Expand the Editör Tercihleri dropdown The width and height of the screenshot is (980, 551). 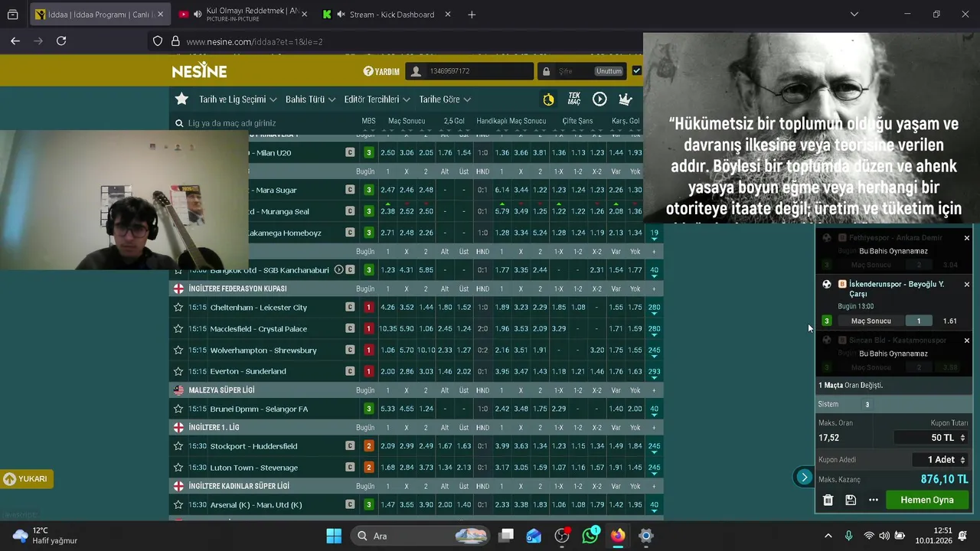377,99
